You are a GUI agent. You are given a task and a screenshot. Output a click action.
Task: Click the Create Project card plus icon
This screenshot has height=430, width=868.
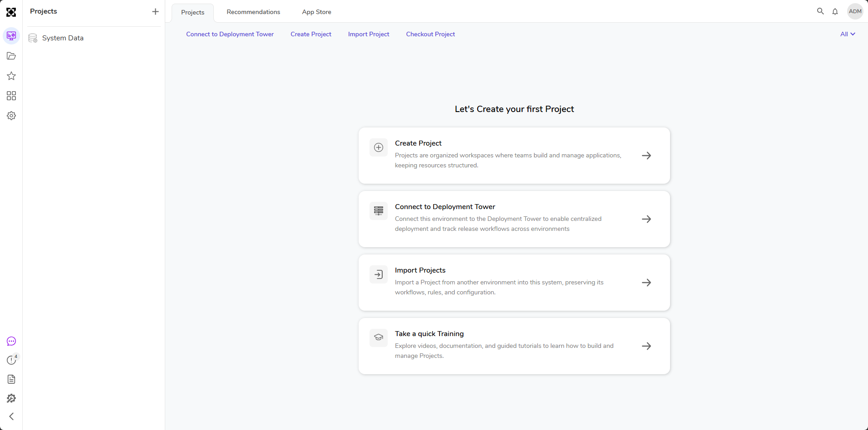(x=379, y=147)
